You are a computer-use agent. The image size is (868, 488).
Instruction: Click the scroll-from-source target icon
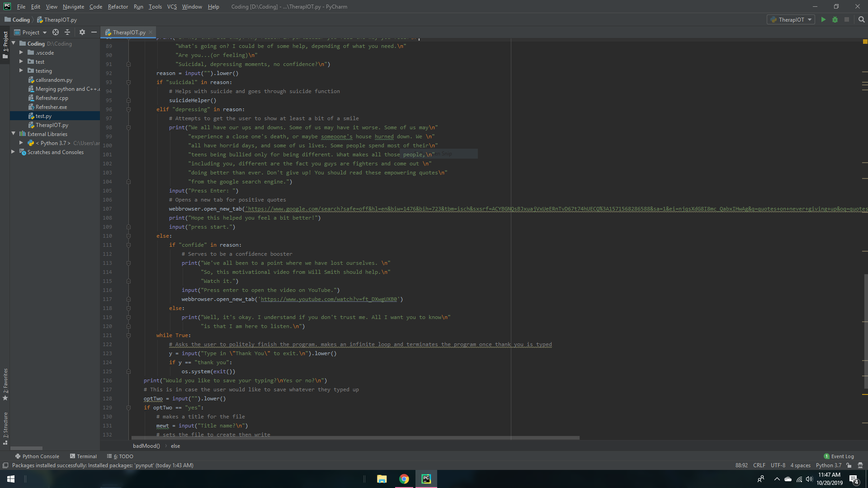click(56, 32)
